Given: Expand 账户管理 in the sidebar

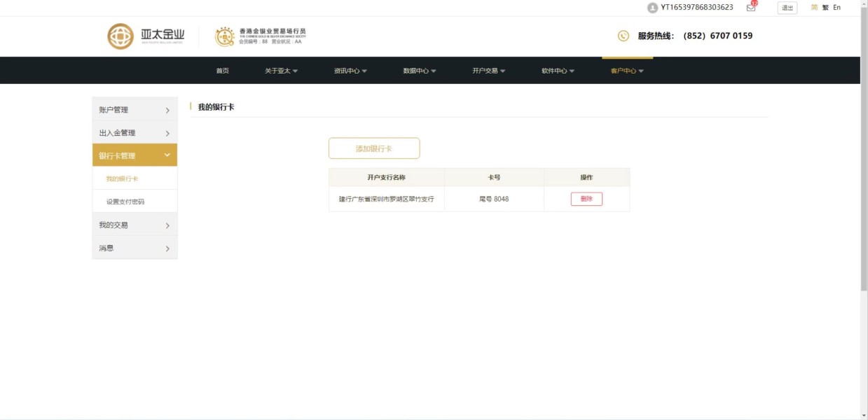Looking at the screenshot, I should 135,109.
